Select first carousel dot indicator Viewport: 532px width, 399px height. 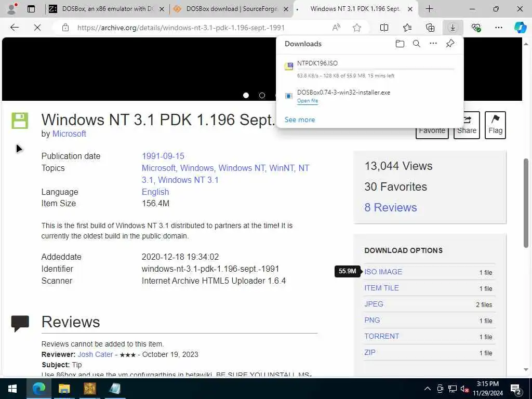pos(246,96)
